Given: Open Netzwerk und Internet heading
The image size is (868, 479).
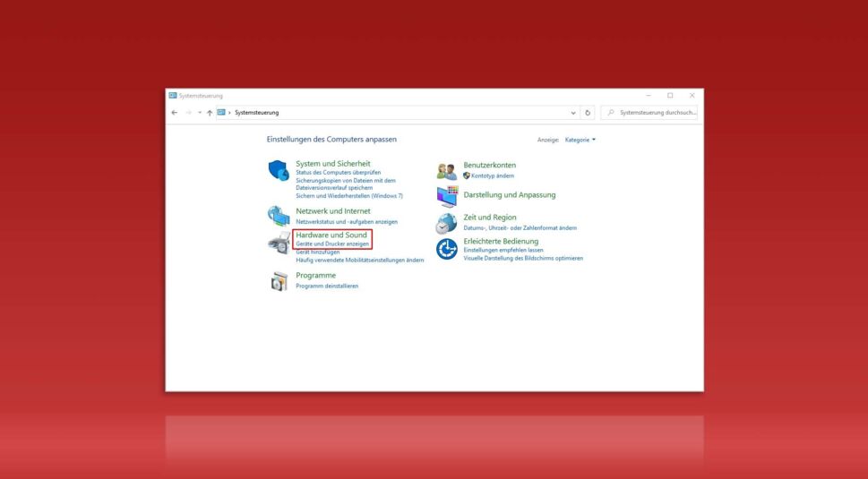Looking at the screenshot, I should coord(332,211).
